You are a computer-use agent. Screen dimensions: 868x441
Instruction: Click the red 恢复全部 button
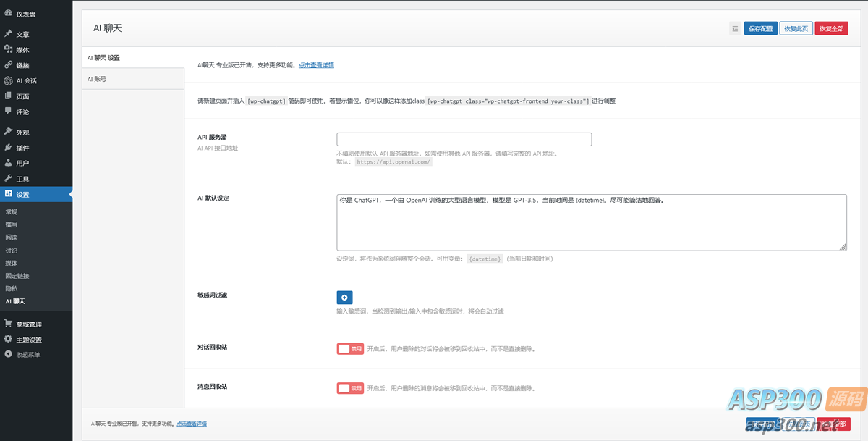click(x=831, y=29)
